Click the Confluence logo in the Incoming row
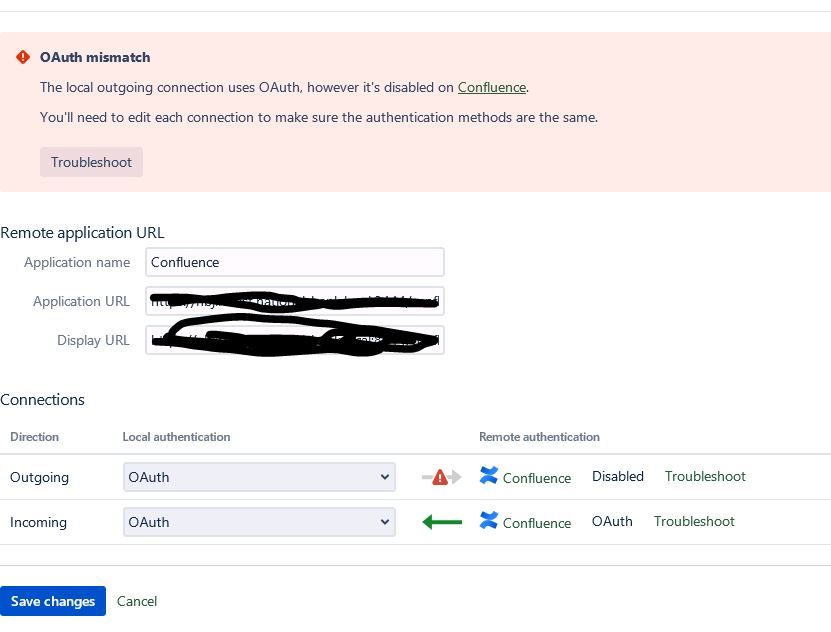Screen dimensions: 831x632 (488, 520)
